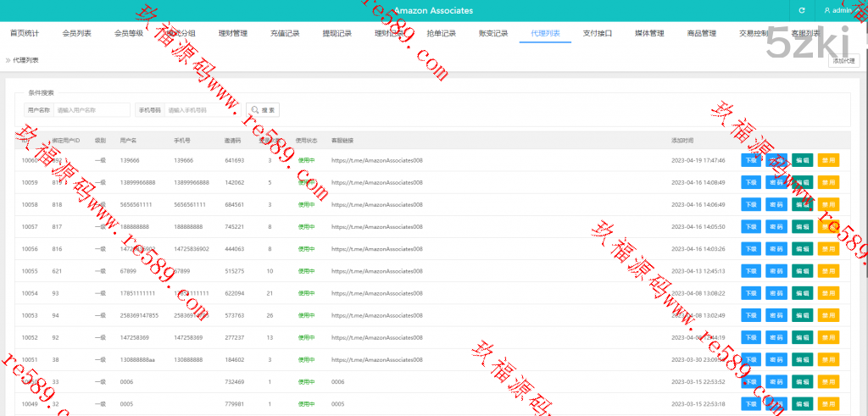Switch to the 会员列表 tab

pos(77,34)
